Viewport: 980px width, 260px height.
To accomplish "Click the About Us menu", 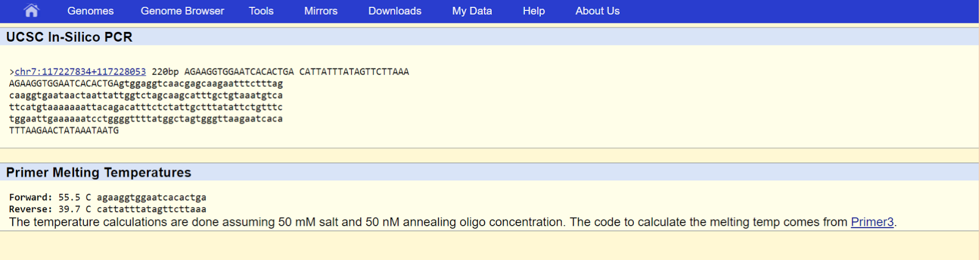I will pyautogui.click(x=597, y=11).
